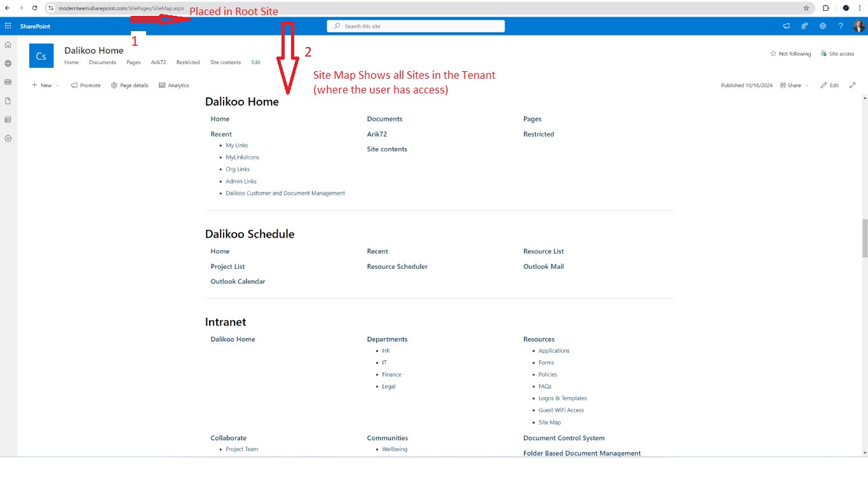Open Logos & Templates link
Image resolution: width=868 pixels, height=488 pixels.
coord(562,398)
